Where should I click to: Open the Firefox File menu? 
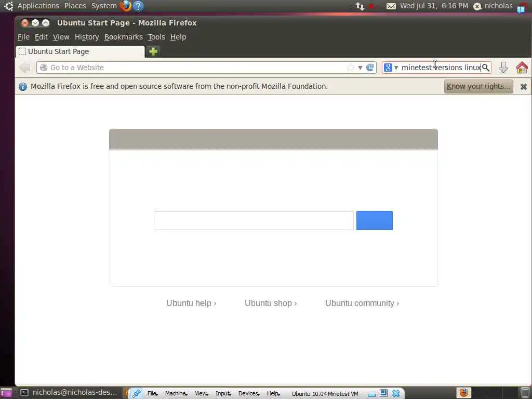[x=23, y=37]
